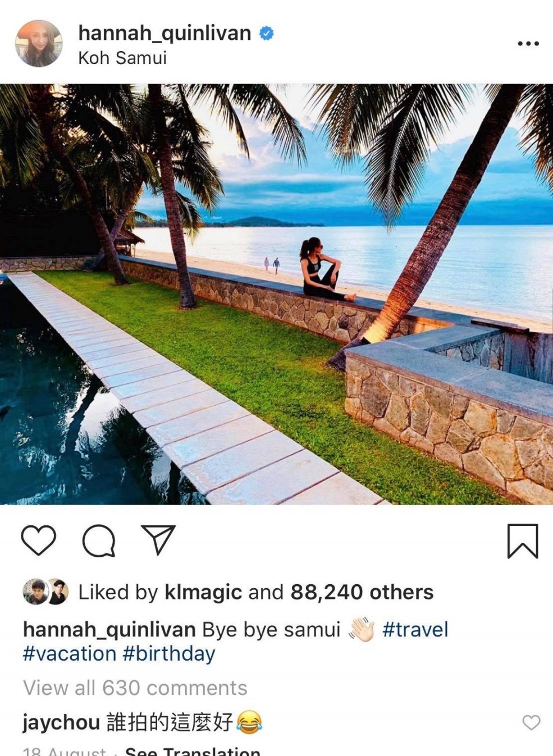The height and width of the screenshot is (756, 553).
Task: Like jaychou's comment with small heart
Action: (531, 722)
